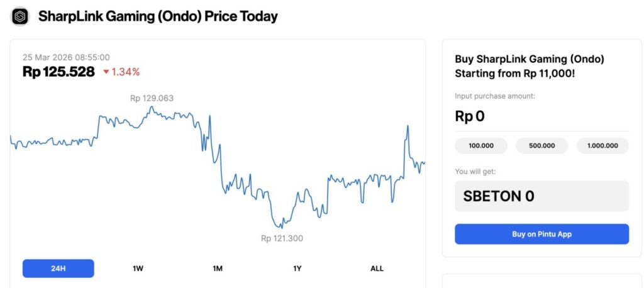Click the SharpLink Gaming (Ondo) Price Today heading

[x=158, y=16]
